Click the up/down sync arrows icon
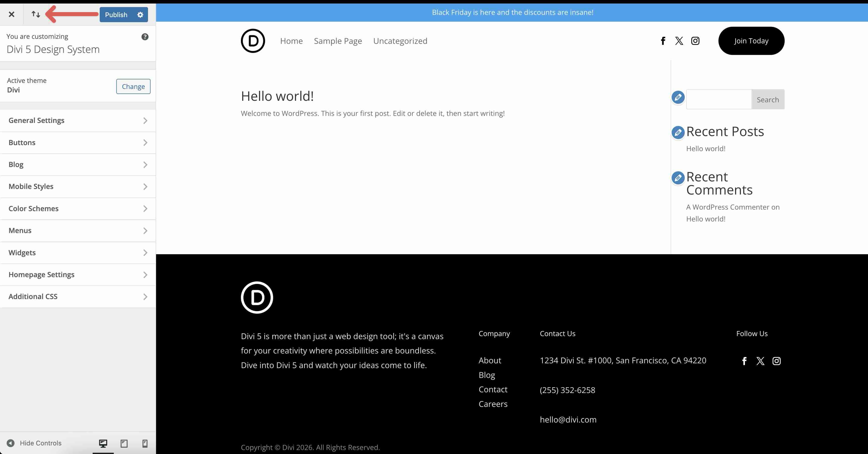Image resolution: width=868 pixels, height=454 pixels. (36, 14)
